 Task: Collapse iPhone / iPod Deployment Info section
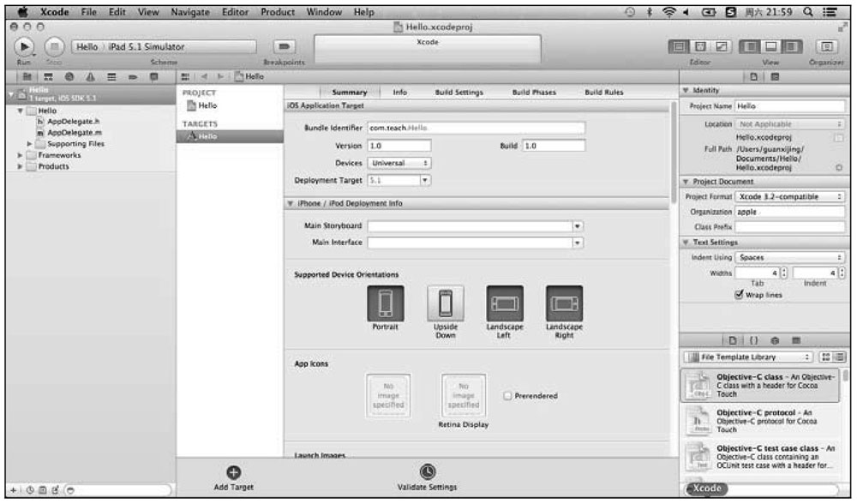[x=291, y=203]
